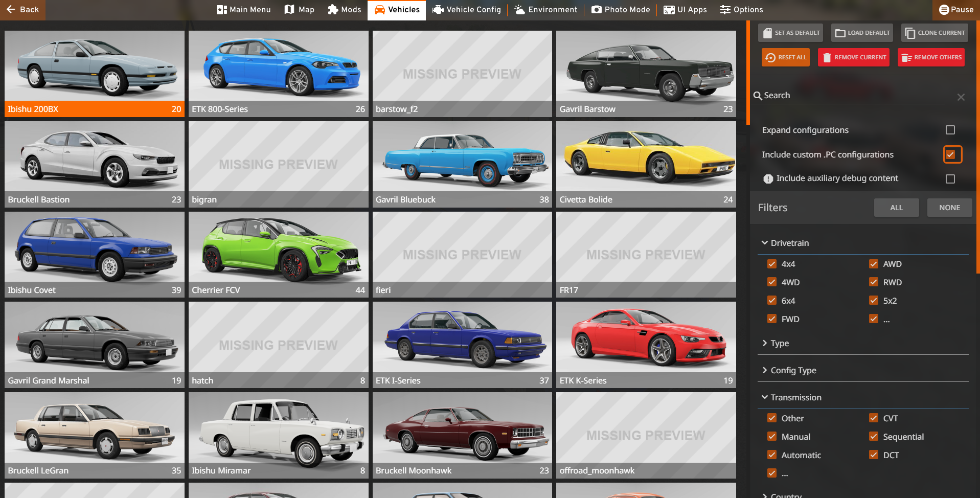Click Load Default button

coord(862,33)
